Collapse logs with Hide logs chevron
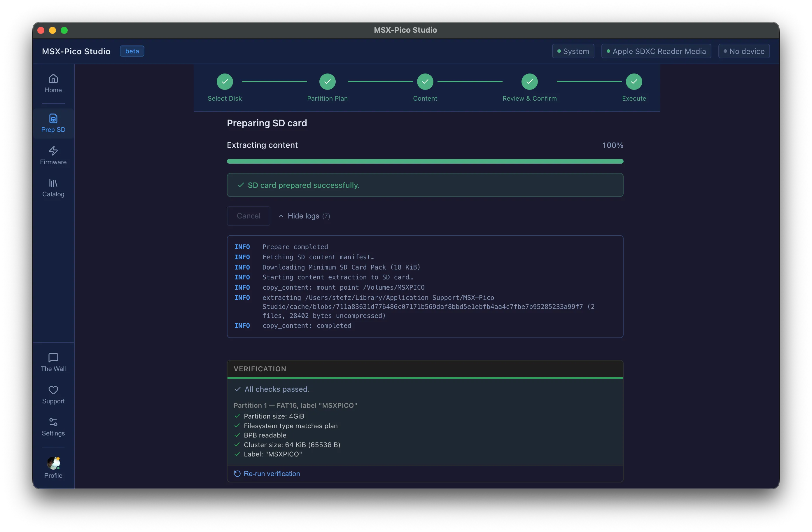Screen dimensions: 812x532 click(x=281, y=216)
